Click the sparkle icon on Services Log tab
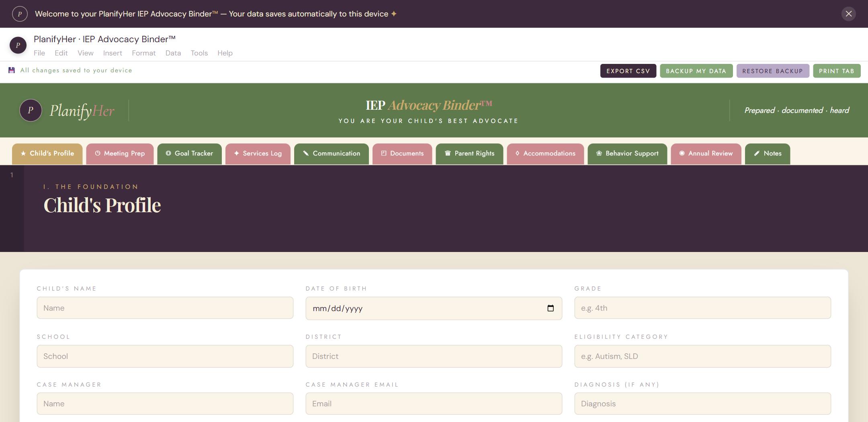 coord(236,154)
